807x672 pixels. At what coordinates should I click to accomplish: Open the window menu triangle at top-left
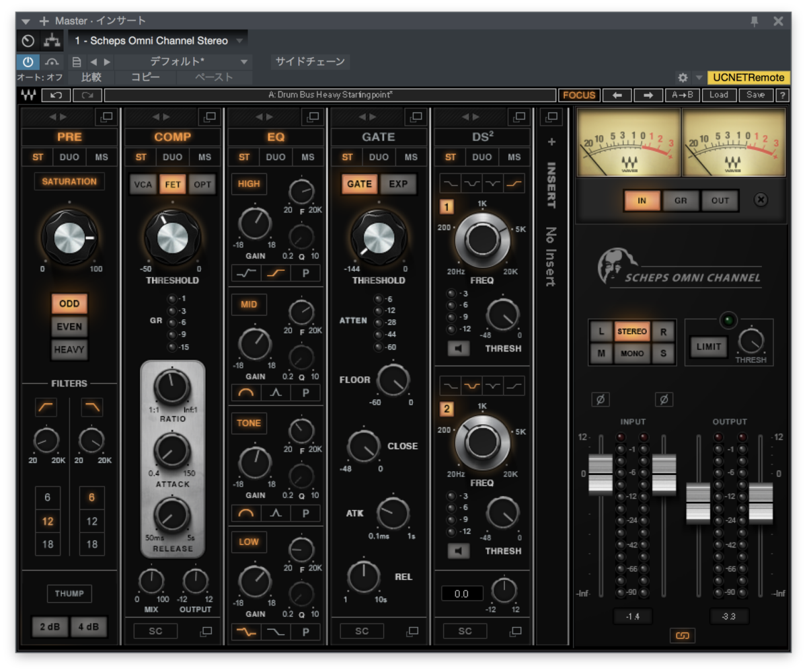pyautogui.click(x=26, y=21)
